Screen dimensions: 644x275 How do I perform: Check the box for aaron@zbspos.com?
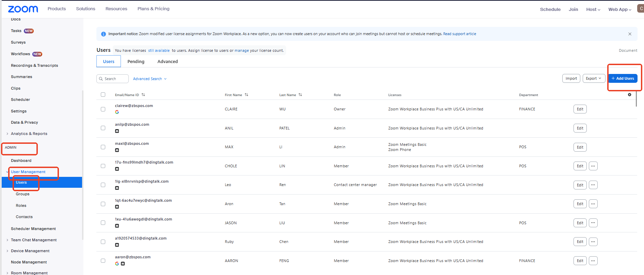click(103, 261)
